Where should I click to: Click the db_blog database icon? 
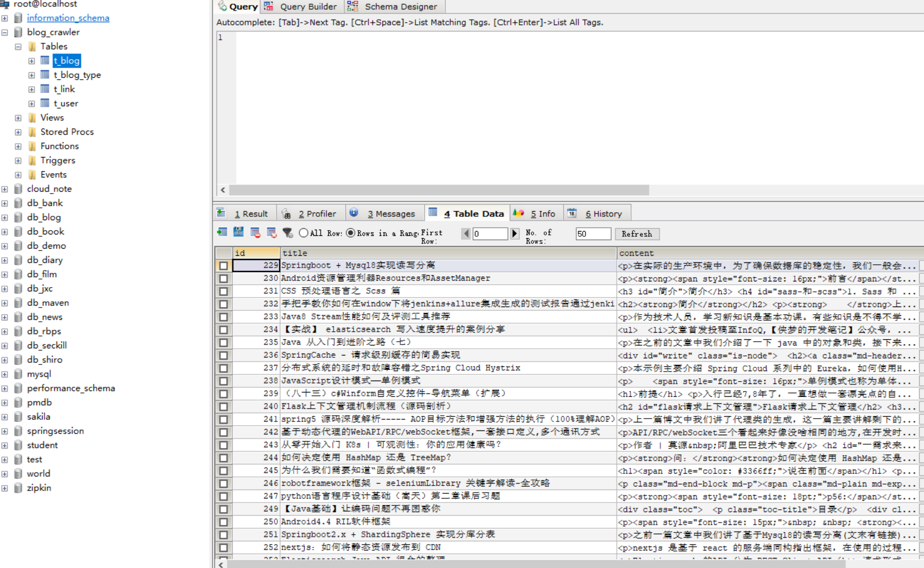(x=18, y=217)
